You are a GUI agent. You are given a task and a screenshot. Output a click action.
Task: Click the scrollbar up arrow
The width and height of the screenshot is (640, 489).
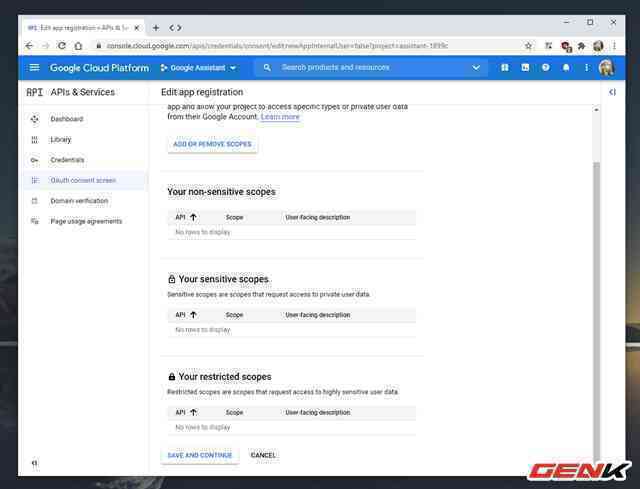tap(596, 110)
